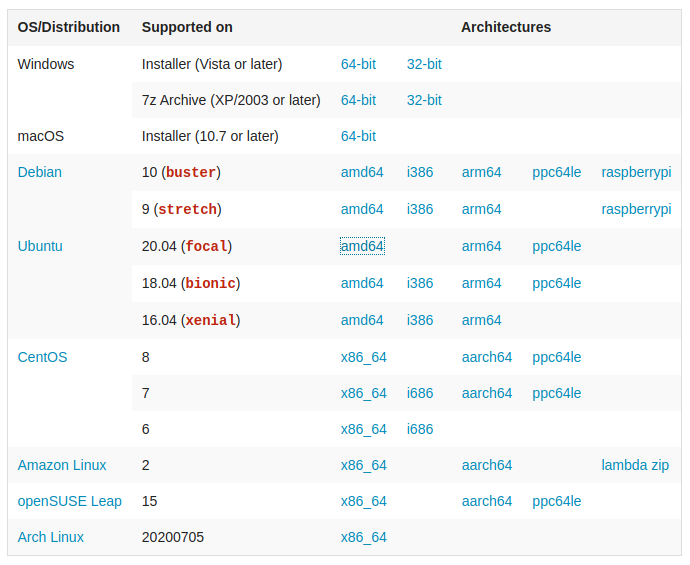The width and height of the screenshot is (690, 565).
Task: Click raspberrypi for Debian 10 buster
Action: click(x=636, y=172)
